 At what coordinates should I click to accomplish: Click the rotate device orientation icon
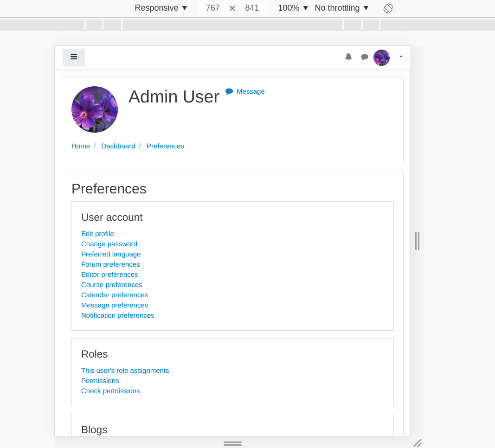click(388, 8)
